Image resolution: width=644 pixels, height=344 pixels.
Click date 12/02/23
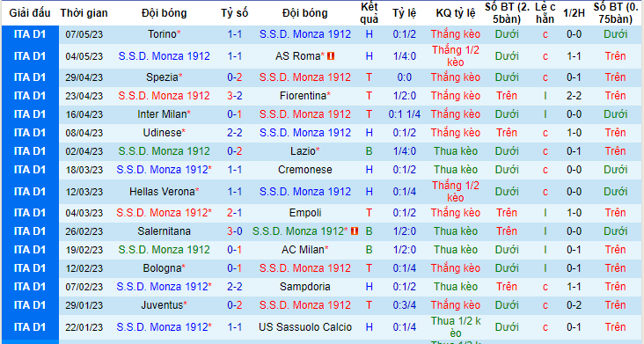tap(84, 268)
